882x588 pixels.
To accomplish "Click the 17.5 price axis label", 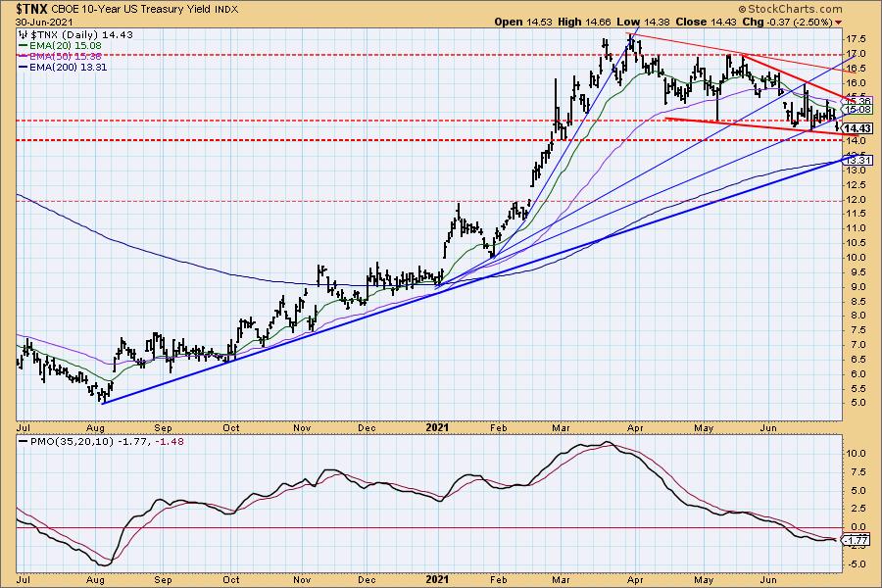I will pos(856,39).
